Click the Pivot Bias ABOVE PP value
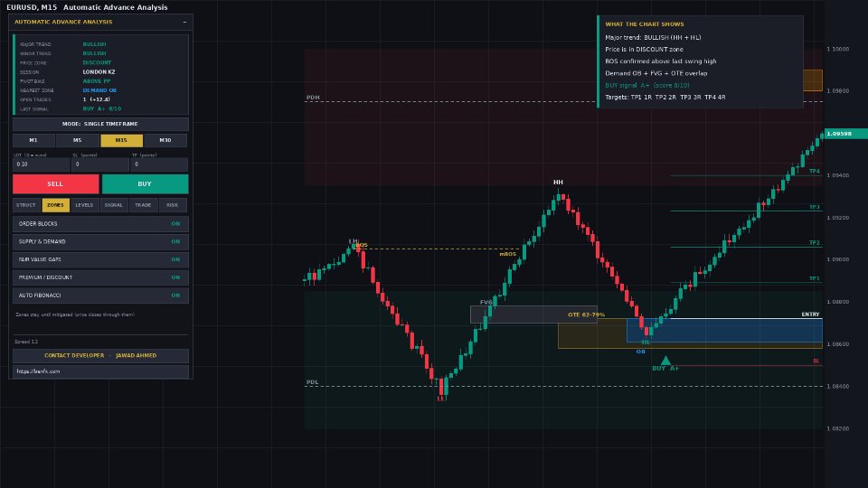 coord(97,81)
